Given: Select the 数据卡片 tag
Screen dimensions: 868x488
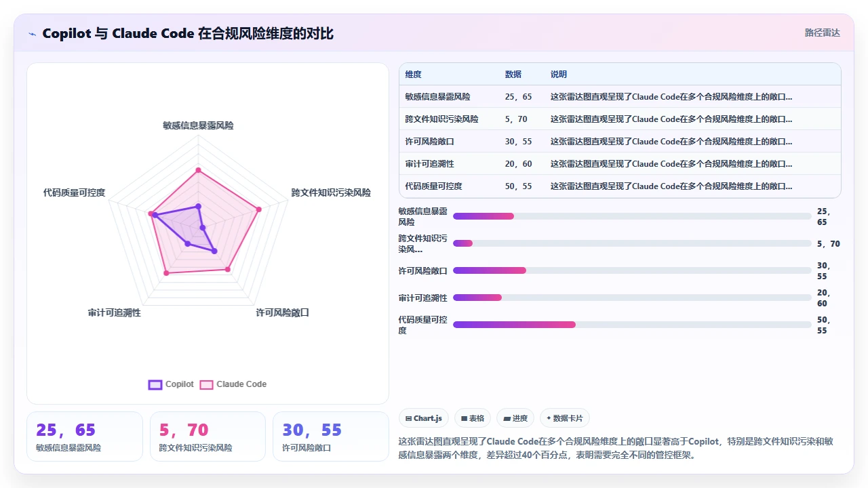Looking at the screenshot, I should pyautogui.click(x=565, y=418).
